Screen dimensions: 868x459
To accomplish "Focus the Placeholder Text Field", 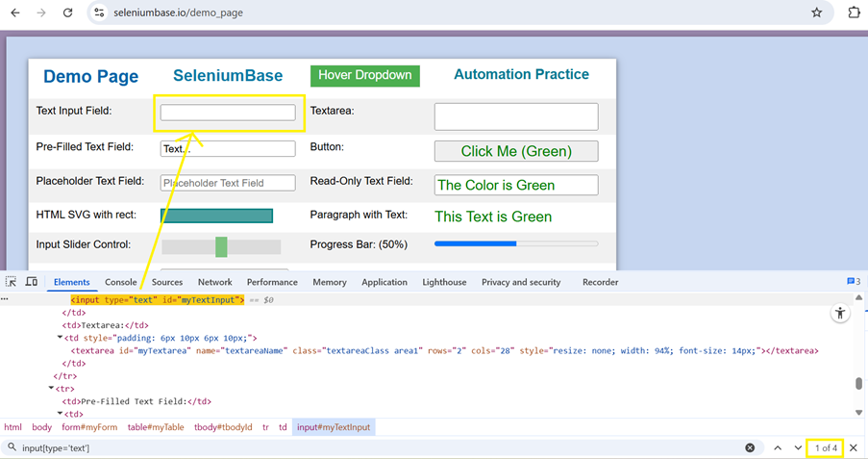I will [x=228, y=183].
